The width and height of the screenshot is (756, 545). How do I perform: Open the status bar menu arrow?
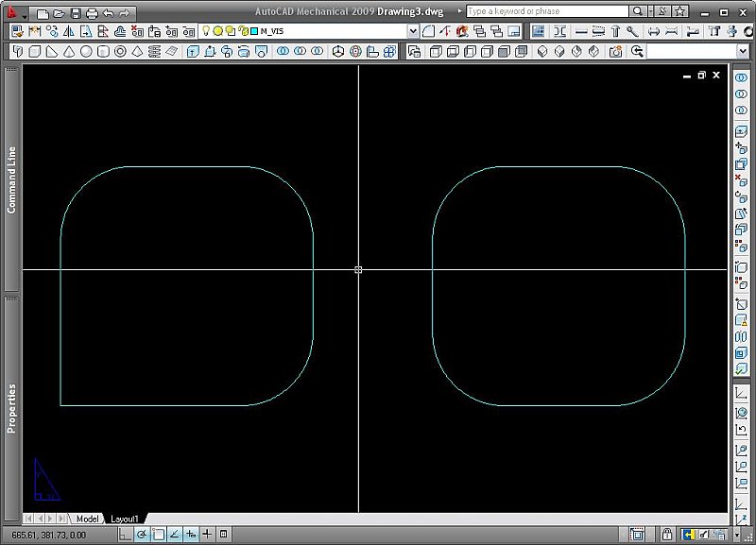[x=737, y=535]
